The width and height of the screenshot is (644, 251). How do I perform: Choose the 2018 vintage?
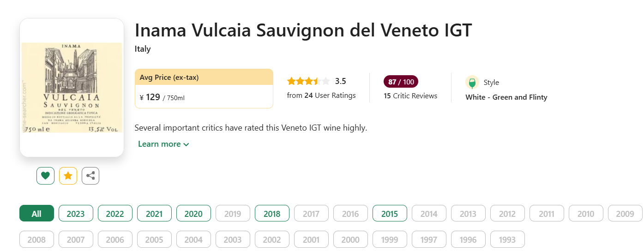(x=272, y=214)
